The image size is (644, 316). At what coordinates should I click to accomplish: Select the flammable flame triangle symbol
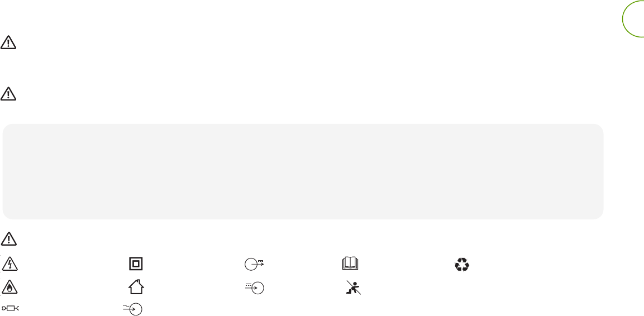click(x=8, y=288)
